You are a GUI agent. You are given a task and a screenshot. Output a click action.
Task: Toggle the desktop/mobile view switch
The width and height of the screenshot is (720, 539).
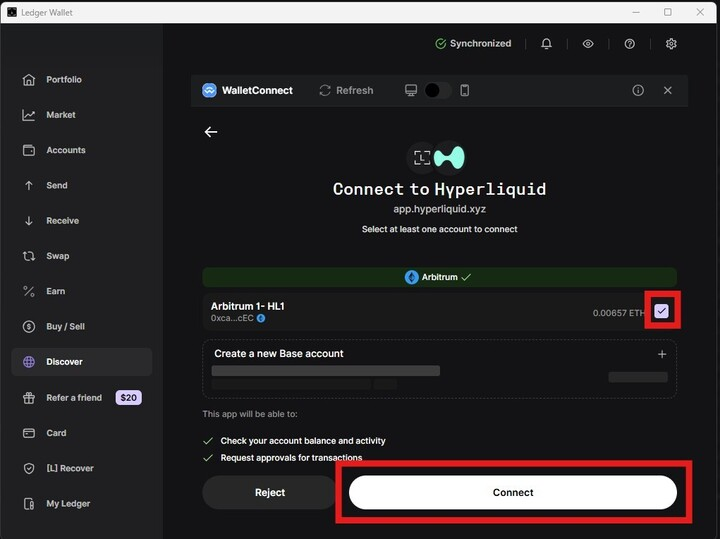(437, 90)
